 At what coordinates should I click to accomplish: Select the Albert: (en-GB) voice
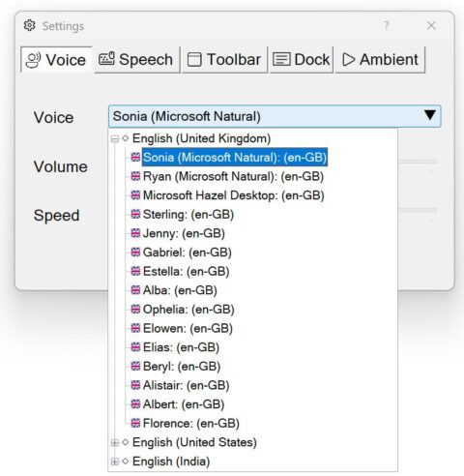pos(184,404)
